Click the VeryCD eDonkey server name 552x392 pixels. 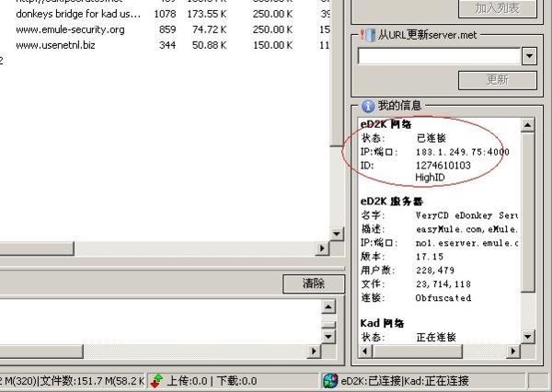[466, 215]
